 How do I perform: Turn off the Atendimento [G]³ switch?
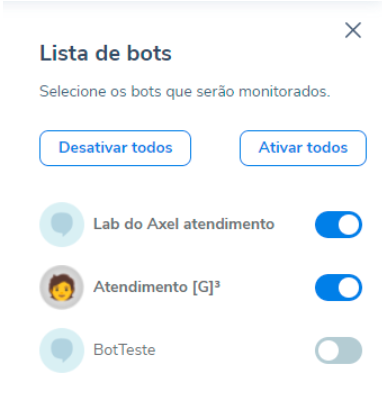pos(338,287)
